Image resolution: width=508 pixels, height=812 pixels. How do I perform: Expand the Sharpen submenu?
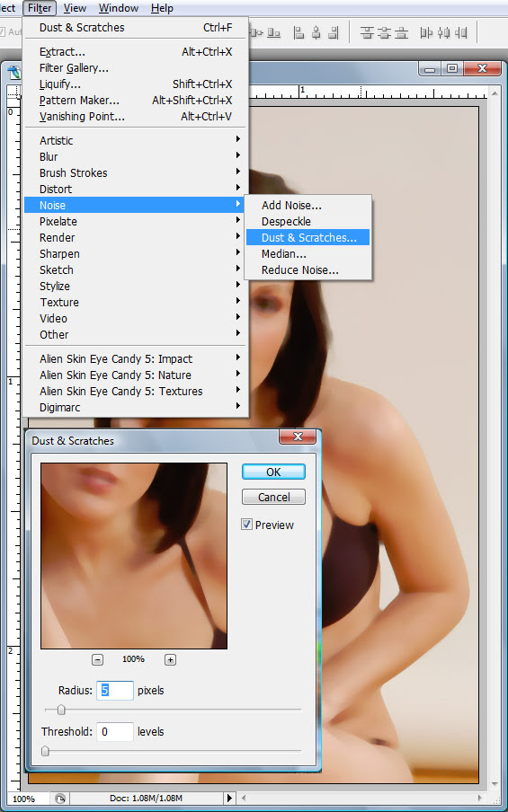137,253
